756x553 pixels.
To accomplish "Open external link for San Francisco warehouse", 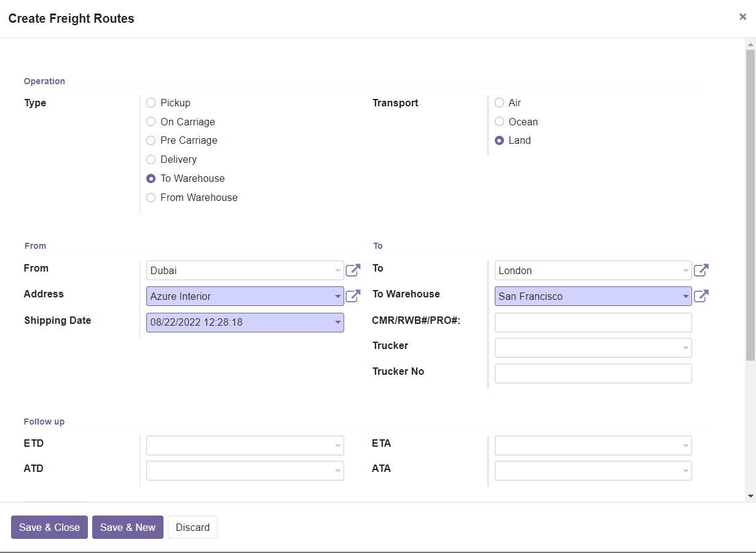I will coord(701,296).
